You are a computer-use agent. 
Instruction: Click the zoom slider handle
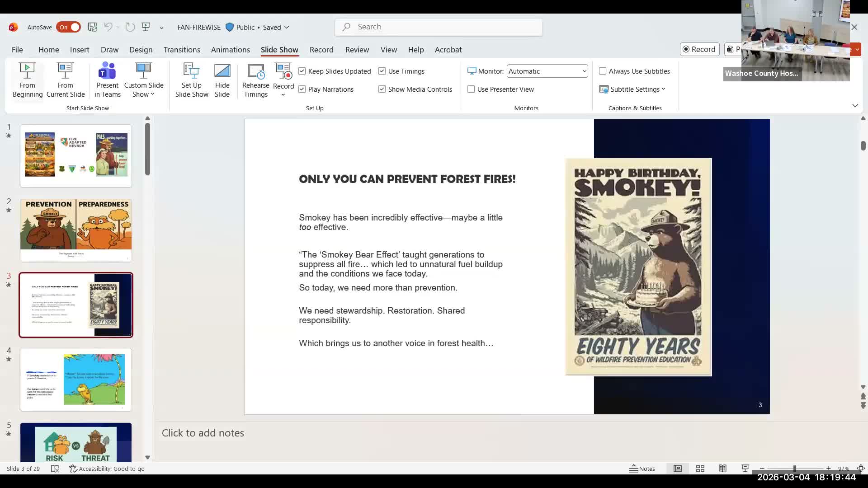(x=794, y=469)
